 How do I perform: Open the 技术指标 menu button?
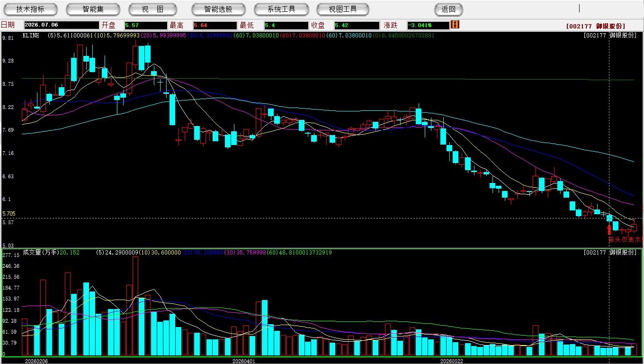(30, 9)
